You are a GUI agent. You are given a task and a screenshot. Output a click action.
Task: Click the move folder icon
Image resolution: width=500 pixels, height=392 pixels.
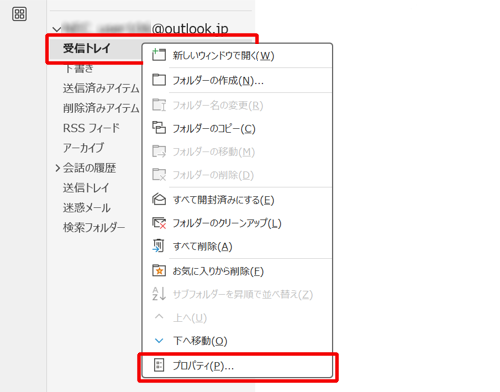(159, 151)
